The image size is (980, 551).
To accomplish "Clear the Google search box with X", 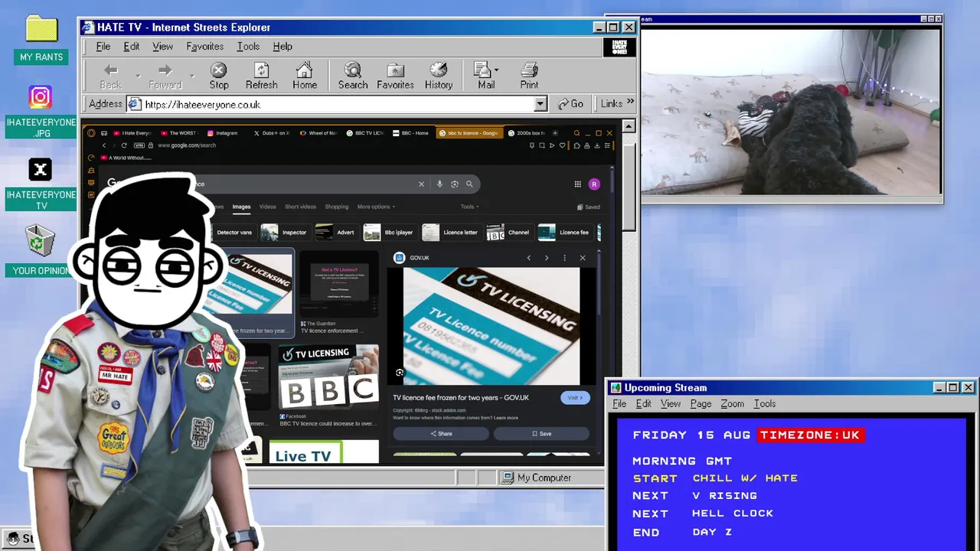I will click(x=421, y=184).
